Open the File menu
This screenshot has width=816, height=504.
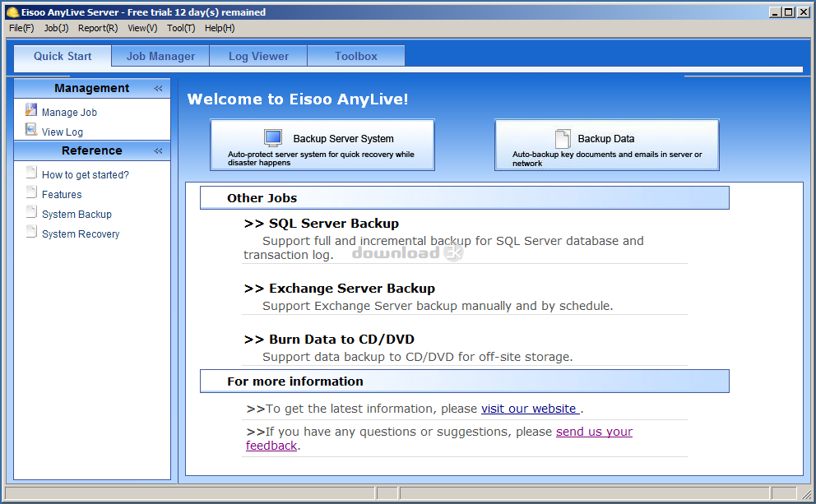point(21,28)
